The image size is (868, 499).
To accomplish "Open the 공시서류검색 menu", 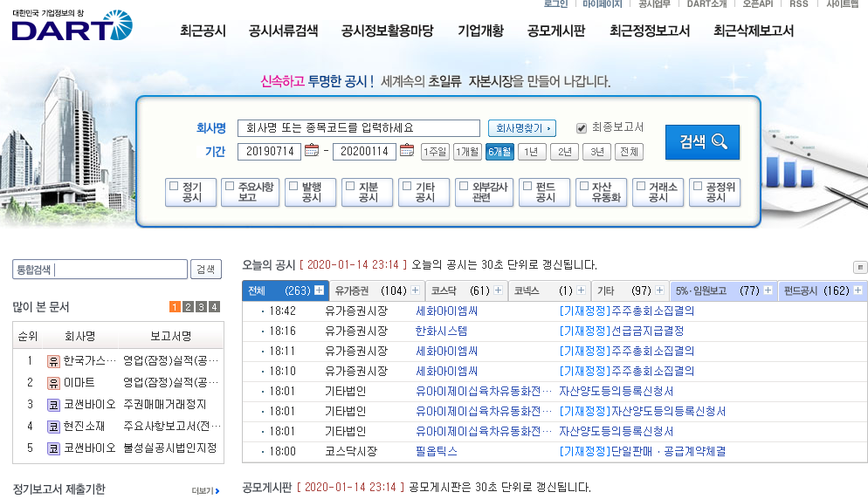I will coord(284,31).
